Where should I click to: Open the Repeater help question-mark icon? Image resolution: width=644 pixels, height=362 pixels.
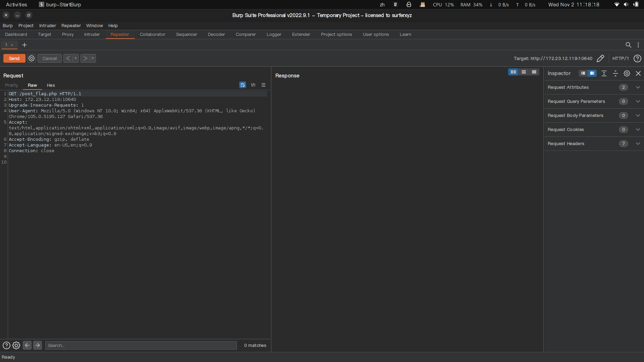(x=637, y=58)
